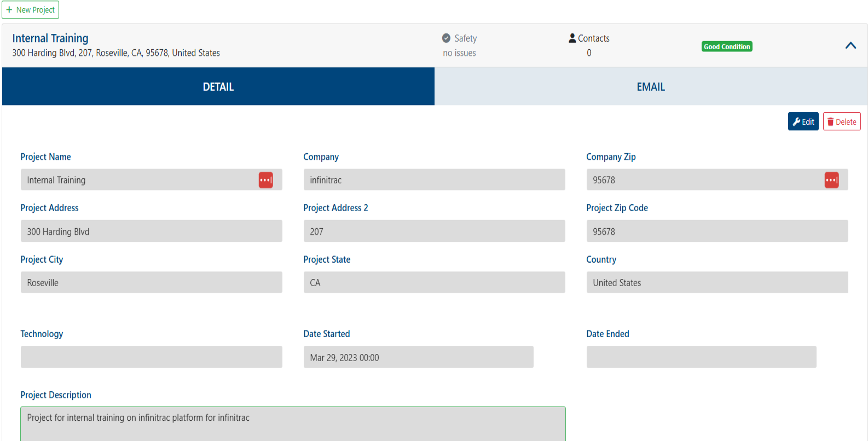Open the Date Started field
868x441 pixels.
point(419,357)
